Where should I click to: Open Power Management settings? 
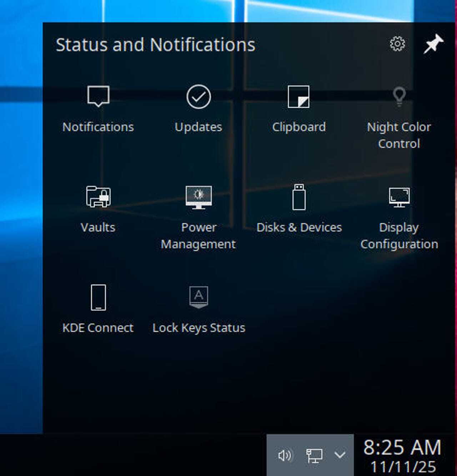click(199, 197)
